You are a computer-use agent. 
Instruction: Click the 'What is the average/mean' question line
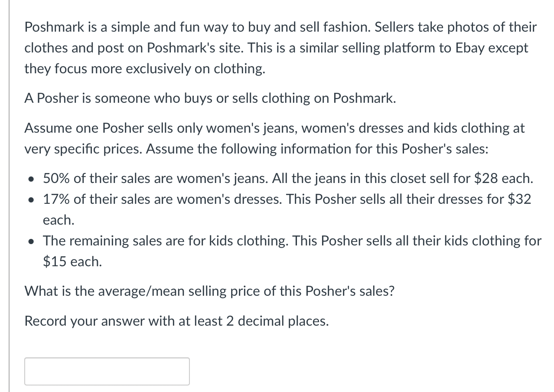coord(209,291)
